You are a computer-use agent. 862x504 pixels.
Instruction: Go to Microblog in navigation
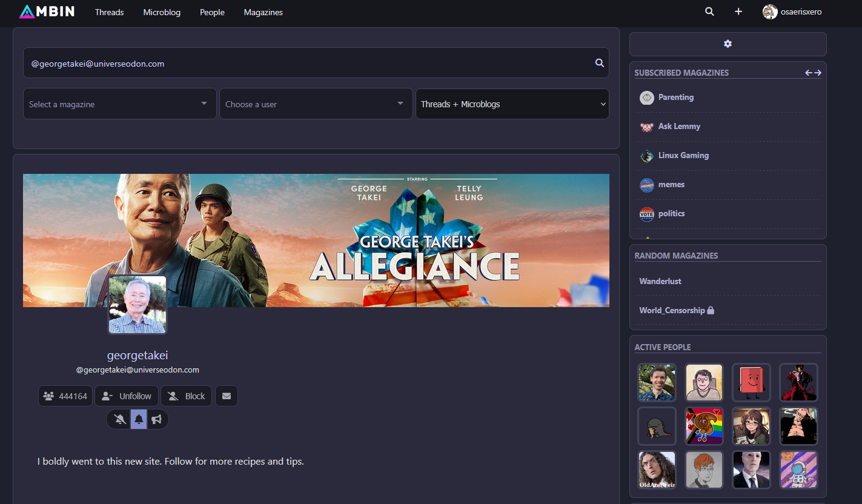[162, 12]
